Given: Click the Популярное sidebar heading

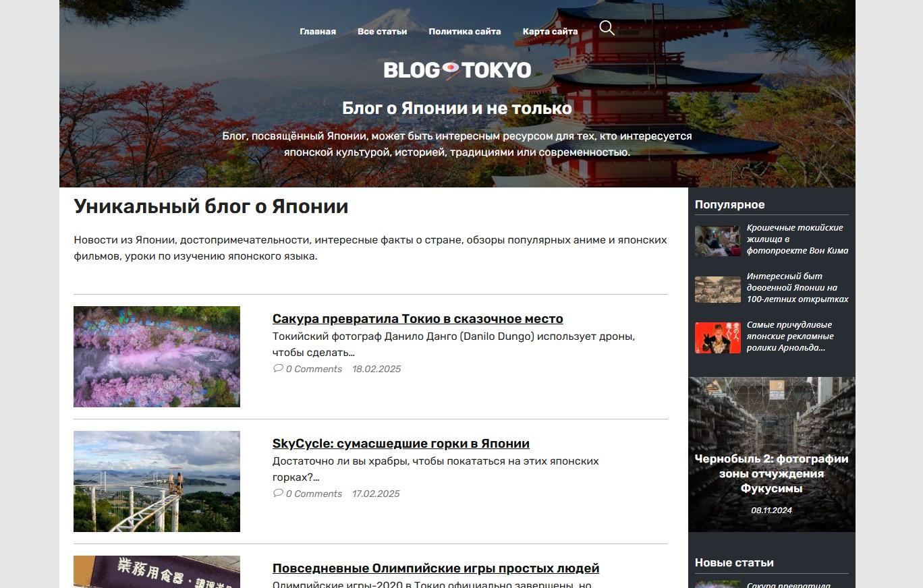Looking at the screenshot, I should pos(729,204).
